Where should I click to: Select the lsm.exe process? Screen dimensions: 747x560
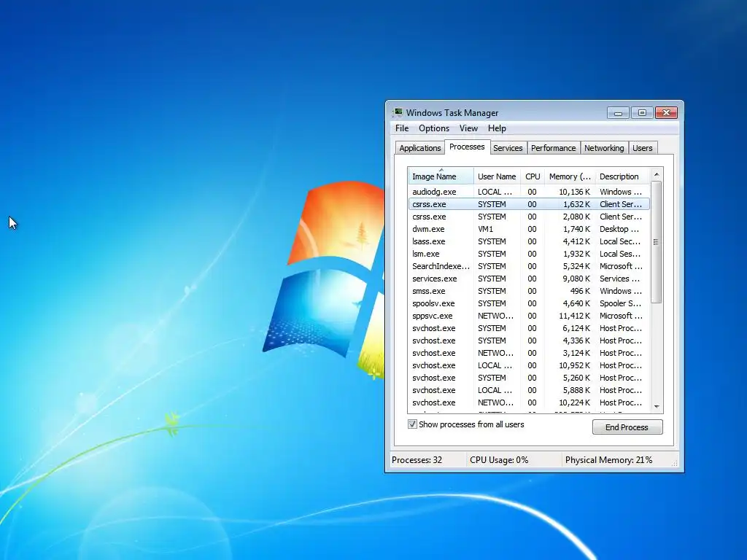coord(529,254)
